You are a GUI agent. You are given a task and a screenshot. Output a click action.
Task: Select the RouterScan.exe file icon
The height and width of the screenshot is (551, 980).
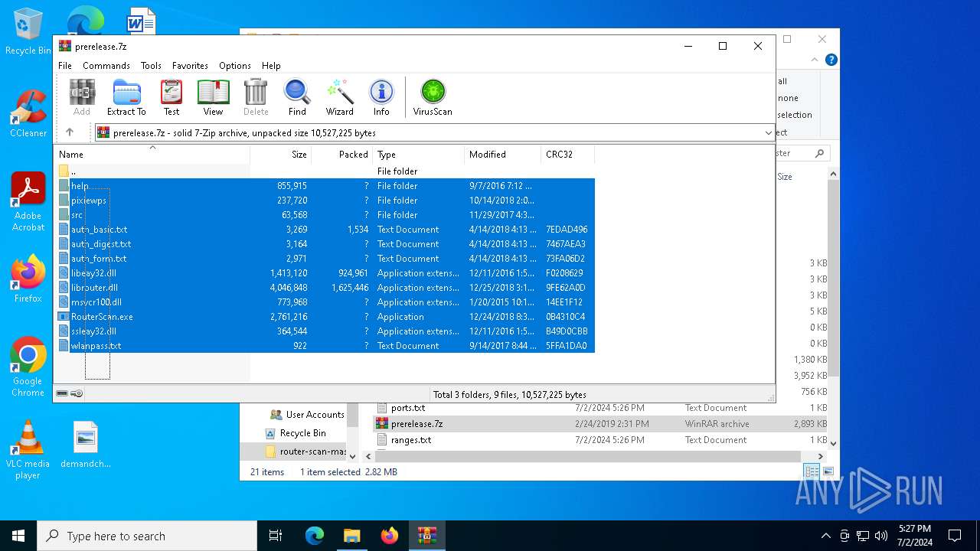point(64,317)
